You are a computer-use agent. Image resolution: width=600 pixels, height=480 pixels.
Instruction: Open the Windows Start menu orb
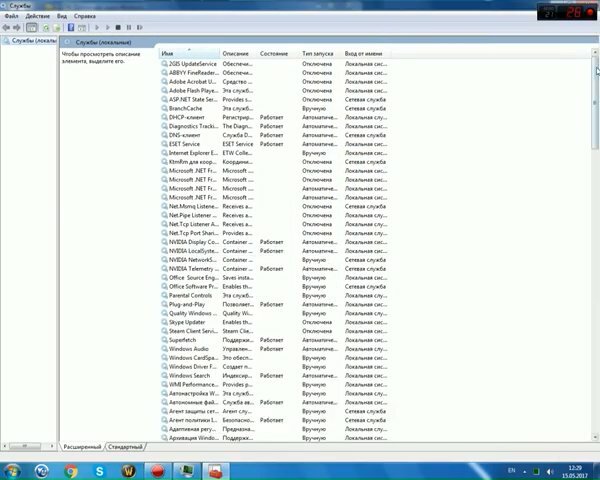[x=12, y=471]
